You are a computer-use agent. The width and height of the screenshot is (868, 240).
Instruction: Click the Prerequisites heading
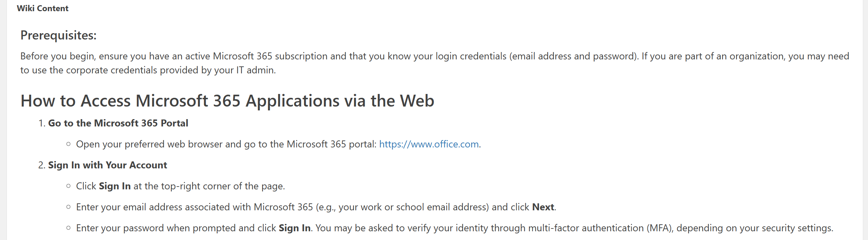(x=58, y=35)
